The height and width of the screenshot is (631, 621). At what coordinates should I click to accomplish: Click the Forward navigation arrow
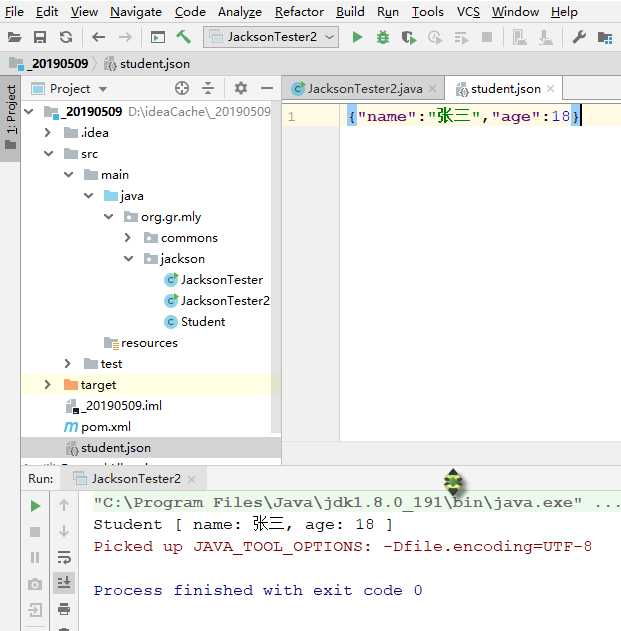coord(125,37)
